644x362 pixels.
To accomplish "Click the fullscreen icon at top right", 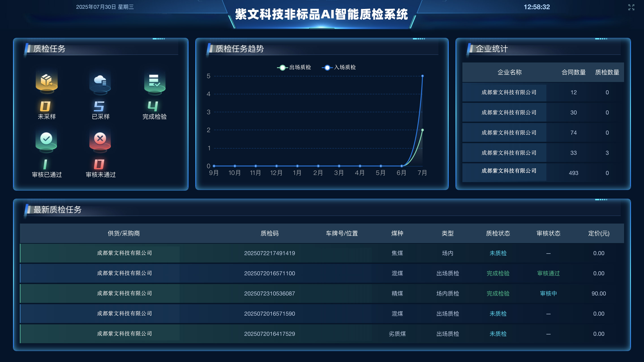I will pyautogui.click(x=631, y=7).
